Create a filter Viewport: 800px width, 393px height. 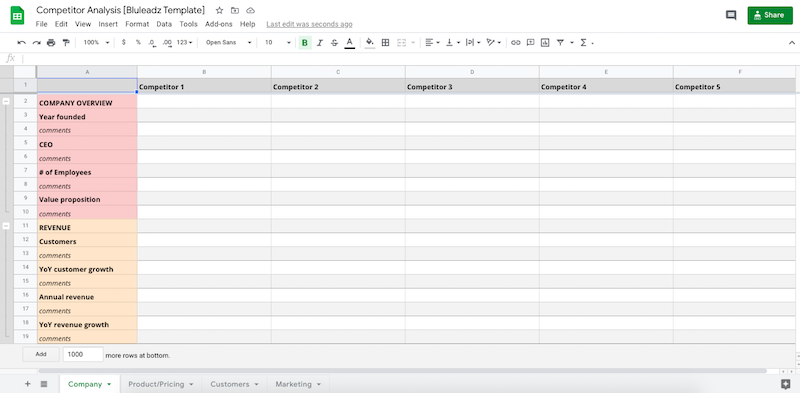tap(560, 43)
